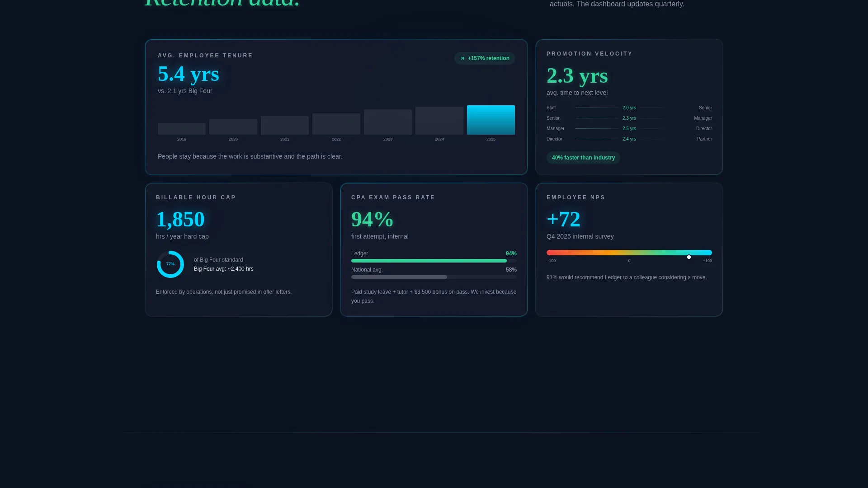Click the 2.3 yrs Senior to Manager row value

coord(629,118)
